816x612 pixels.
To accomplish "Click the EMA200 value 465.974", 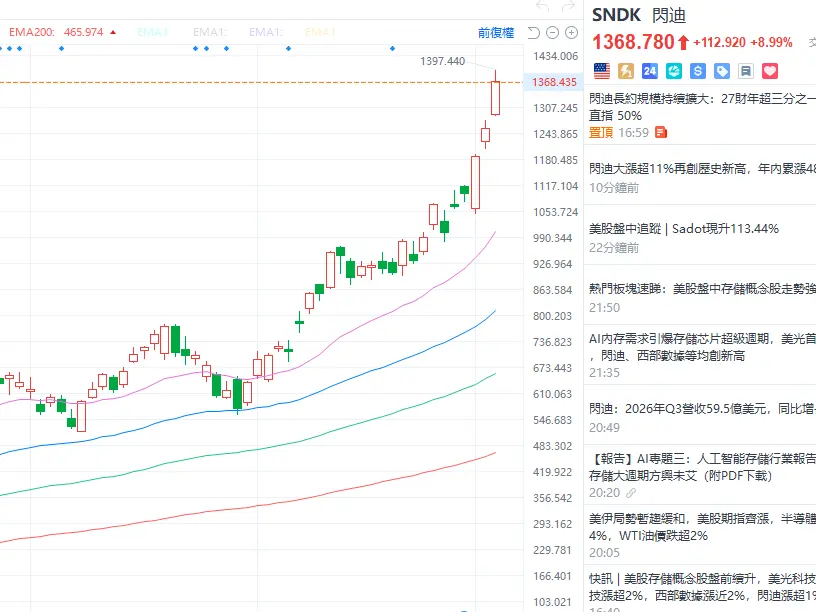I will click(84, 32).
